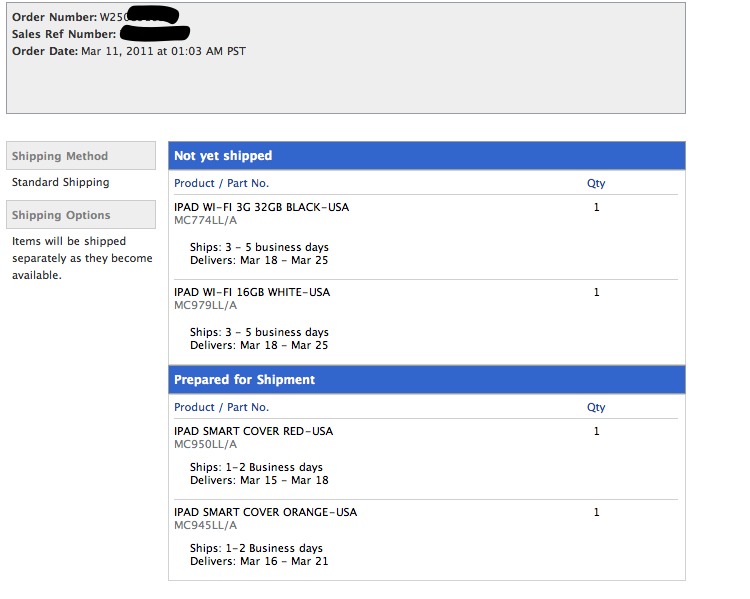Open the IPAD WI-FI 3G 32GB BLACK-USA item
This screenshot has height=599, width=750.
(261, 207)
